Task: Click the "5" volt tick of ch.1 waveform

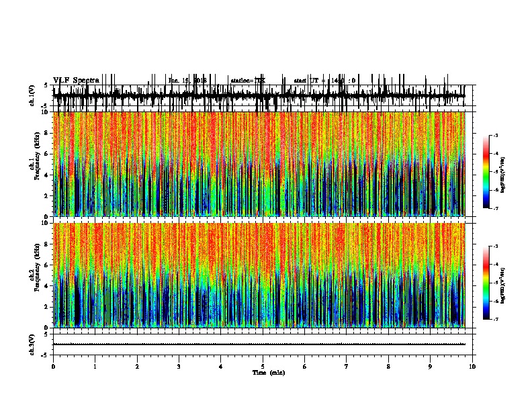Action: click(x=46, y=85)
